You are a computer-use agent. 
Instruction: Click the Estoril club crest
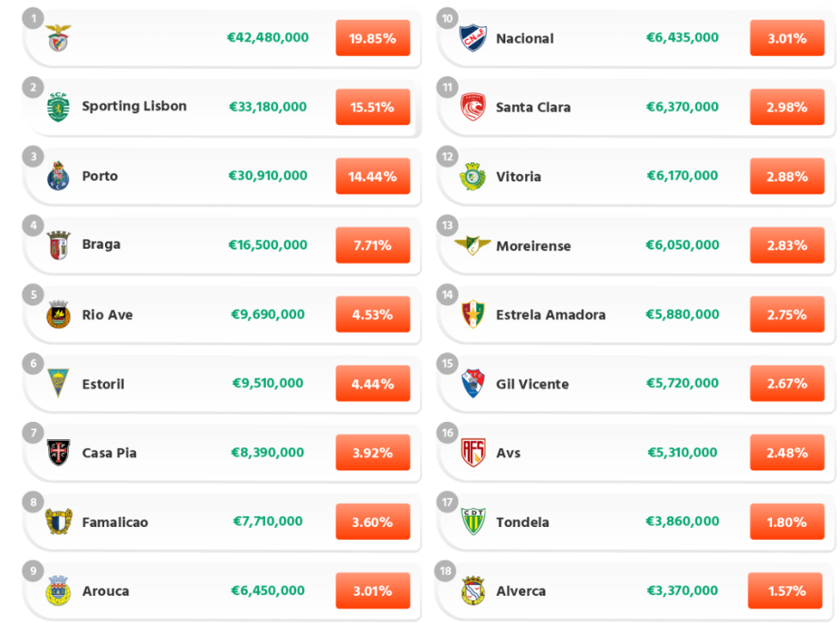58,383
